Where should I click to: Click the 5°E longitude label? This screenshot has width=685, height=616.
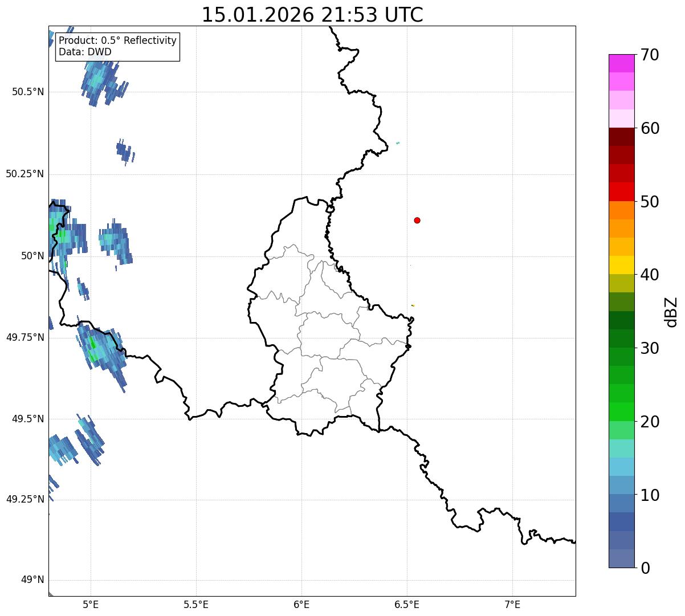click(91, 605)
